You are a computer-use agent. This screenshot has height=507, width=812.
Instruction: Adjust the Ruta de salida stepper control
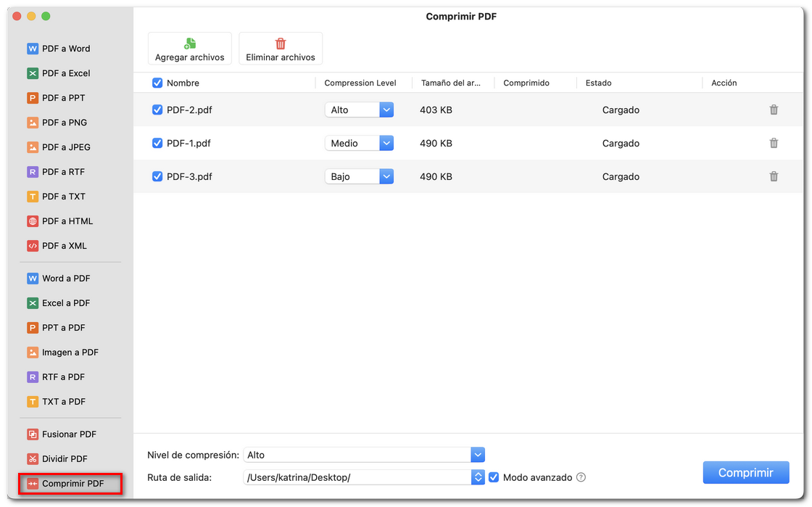[x=477, y=477]
